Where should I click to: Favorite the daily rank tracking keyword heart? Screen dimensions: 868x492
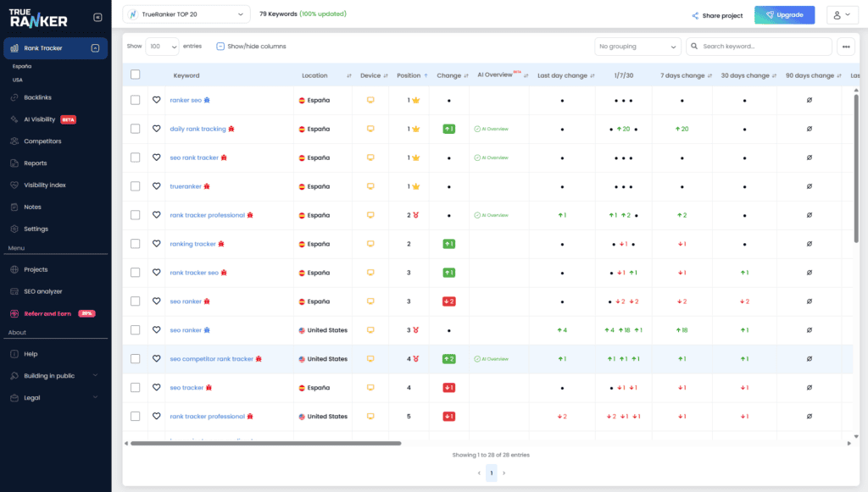[156, 129]
